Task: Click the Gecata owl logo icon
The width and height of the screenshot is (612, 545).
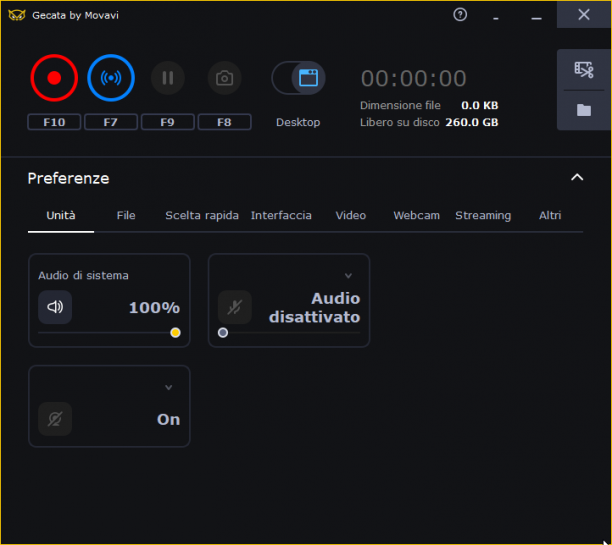Action: tap(17, 15)
